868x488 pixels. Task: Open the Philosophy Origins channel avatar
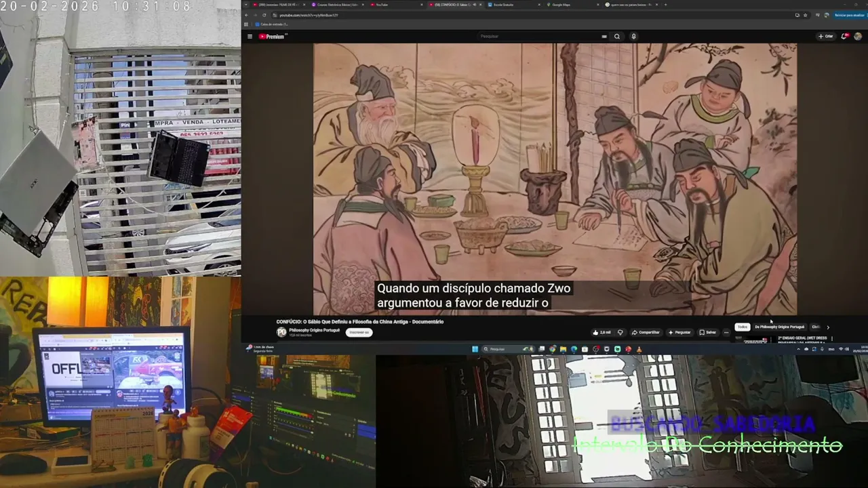click(281, 332)
